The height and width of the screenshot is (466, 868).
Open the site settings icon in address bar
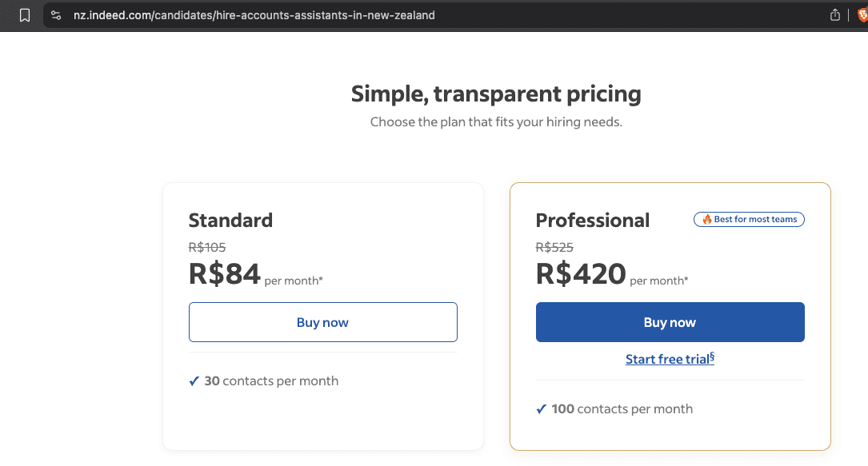pos(56,15)
